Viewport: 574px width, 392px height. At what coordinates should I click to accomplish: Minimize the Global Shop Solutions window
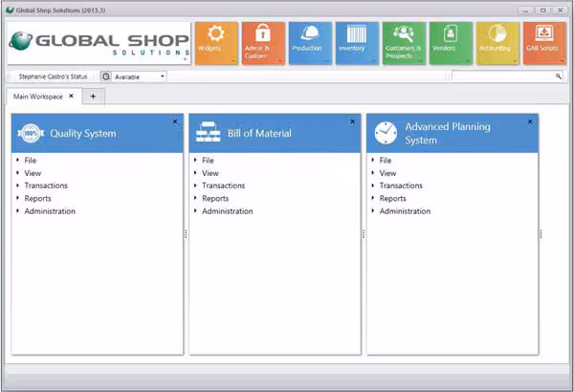(x=525, y=11)
